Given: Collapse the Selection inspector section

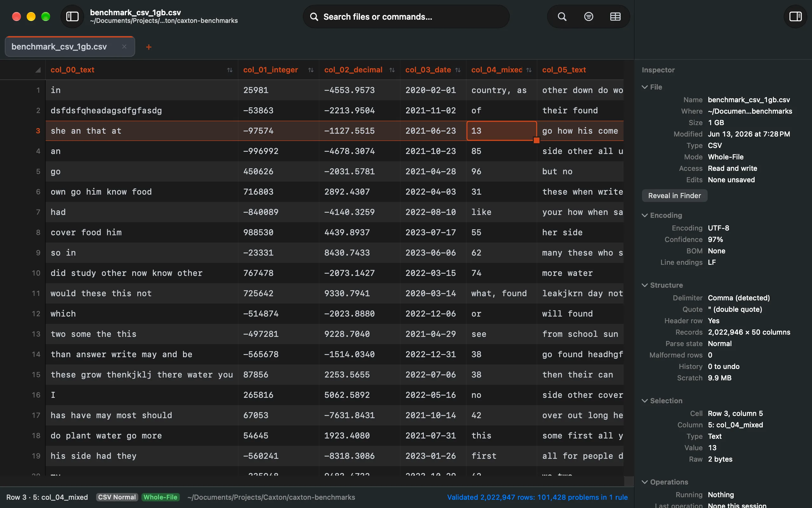Looking at the screenshot, I should click(645, 401).
